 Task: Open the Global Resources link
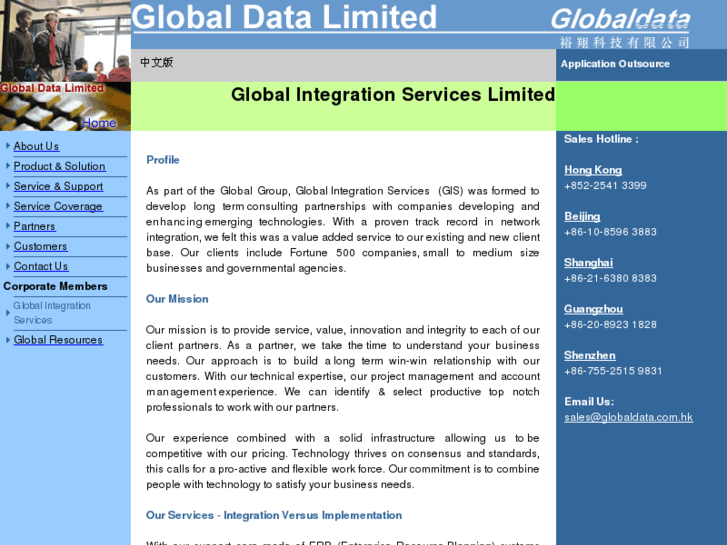click(x=58, y=340)
